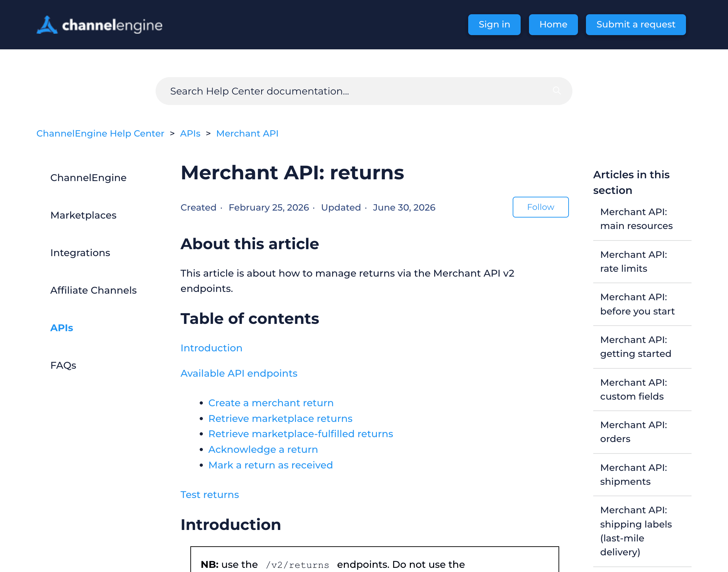728x572 pixels.
Task: Go to APIs breadcrumb link
Action: pos(190,133)
